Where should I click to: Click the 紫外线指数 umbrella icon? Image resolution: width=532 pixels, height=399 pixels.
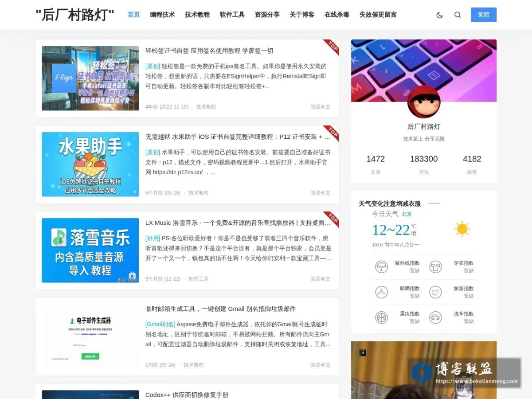[x=381, y=267]
